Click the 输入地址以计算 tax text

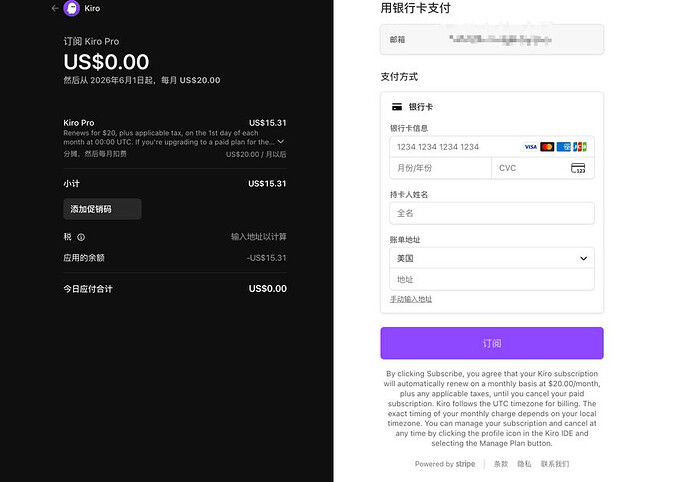(259, 237)
